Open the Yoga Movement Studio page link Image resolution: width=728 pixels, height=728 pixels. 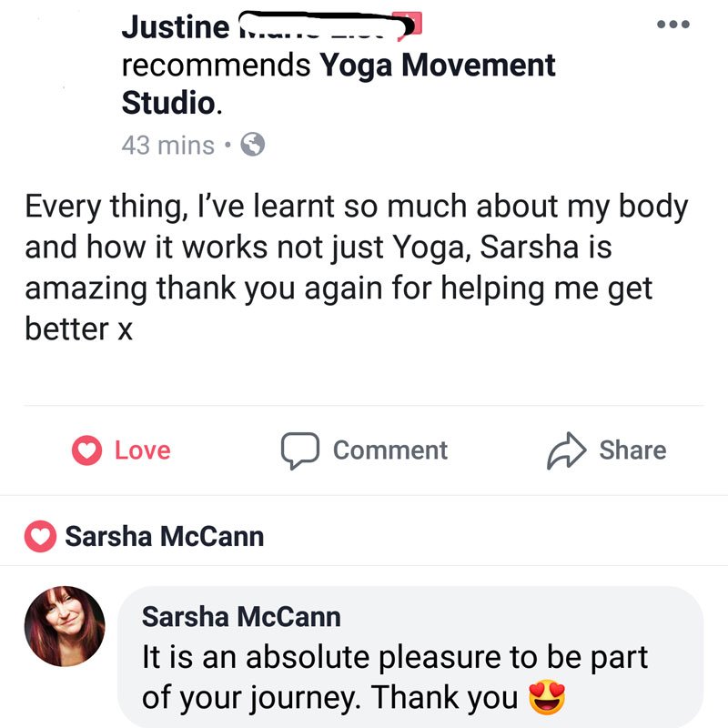point(339,84)
